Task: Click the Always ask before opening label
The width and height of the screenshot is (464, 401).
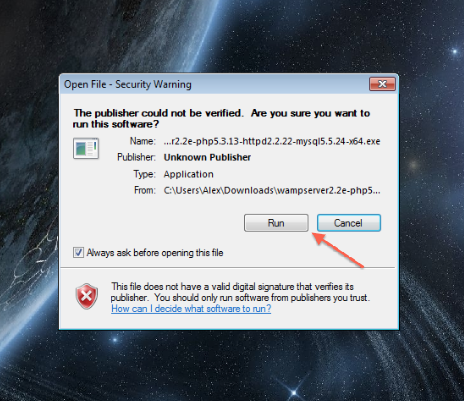Action: (x=155, y=253)
